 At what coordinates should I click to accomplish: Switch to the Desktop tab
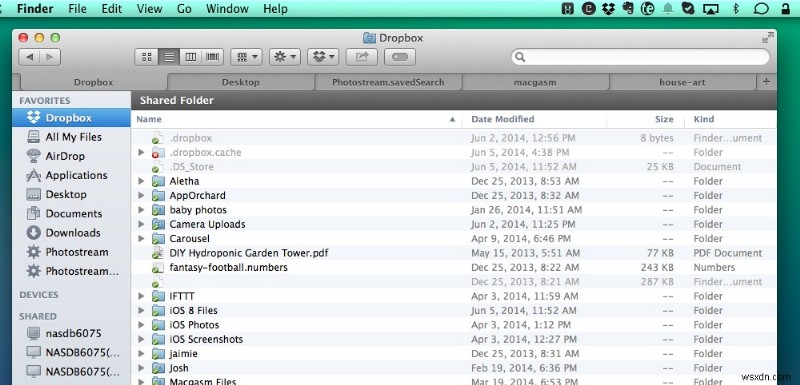pyautogui.click(x=240, y=82)
